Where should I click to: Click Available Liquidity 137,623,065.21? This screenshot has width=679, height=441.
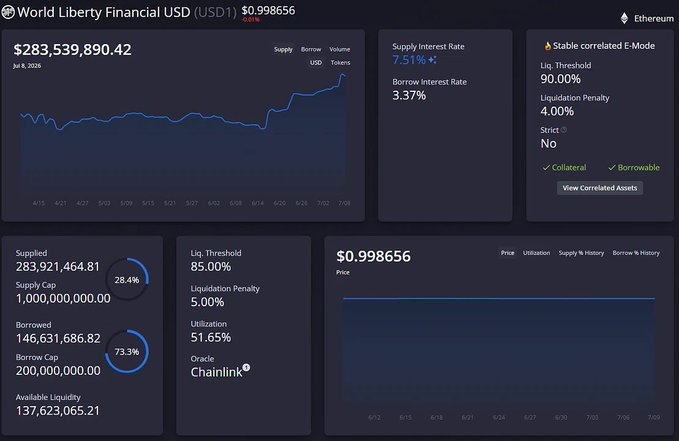(x=58, y=411)
